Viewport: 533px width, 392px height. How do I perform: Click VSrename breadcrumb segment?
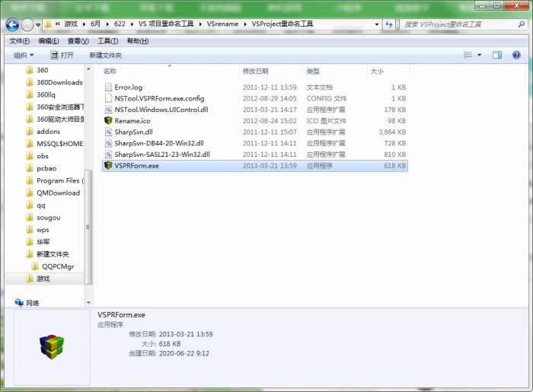tap(222, 24)
